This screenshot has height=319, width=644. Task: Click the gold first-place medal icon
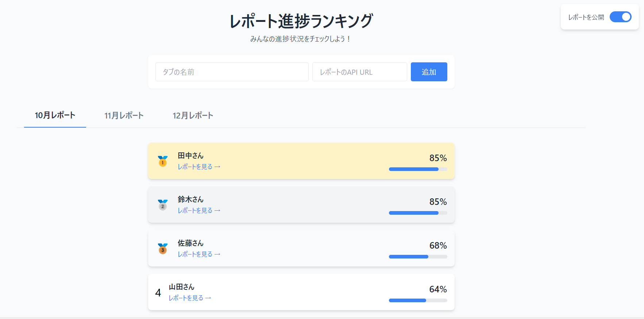pos(163,161)
